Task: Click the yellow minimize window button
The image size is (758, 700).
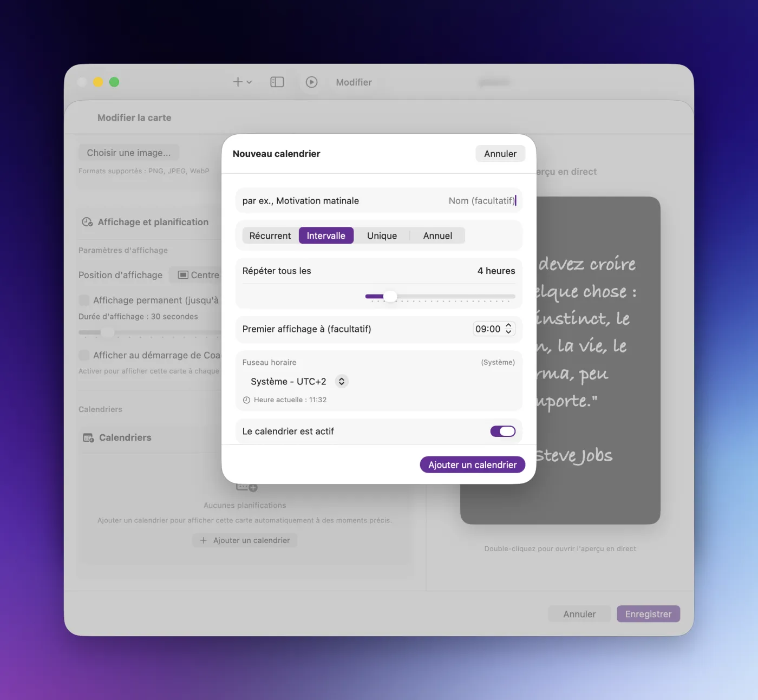Action: [98, 82]
